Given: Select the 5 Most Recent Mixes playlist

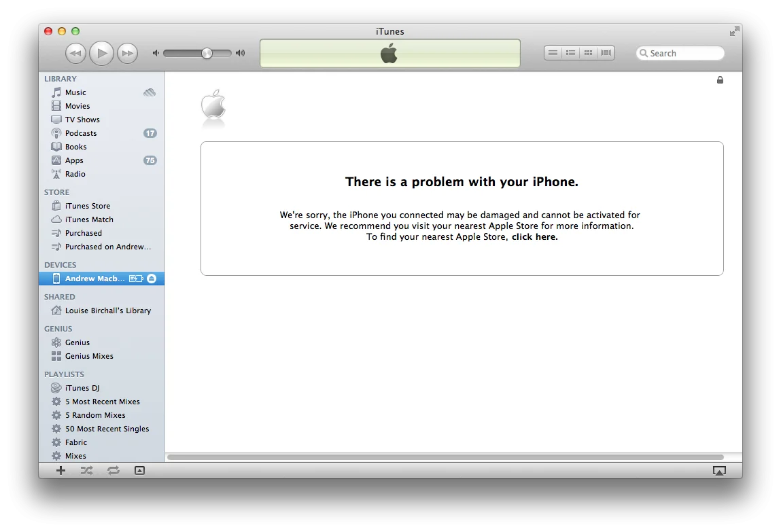Looking at the screenshot, I should click(x=101, y=402).
